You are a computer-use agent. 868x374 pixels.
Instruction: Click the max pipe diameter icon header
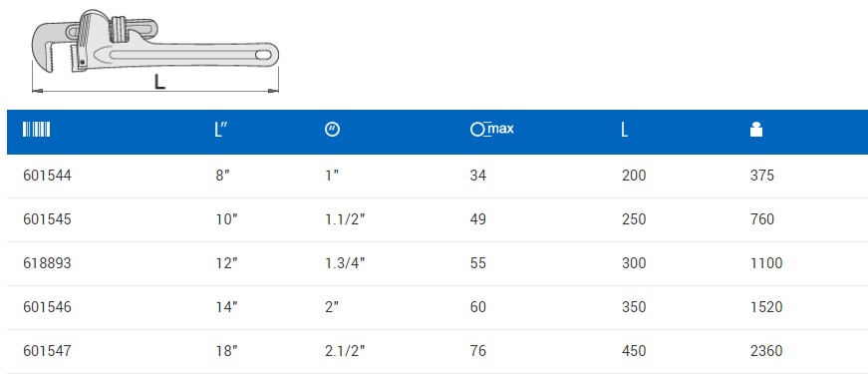pyautogui.click(x=491, y=130)
